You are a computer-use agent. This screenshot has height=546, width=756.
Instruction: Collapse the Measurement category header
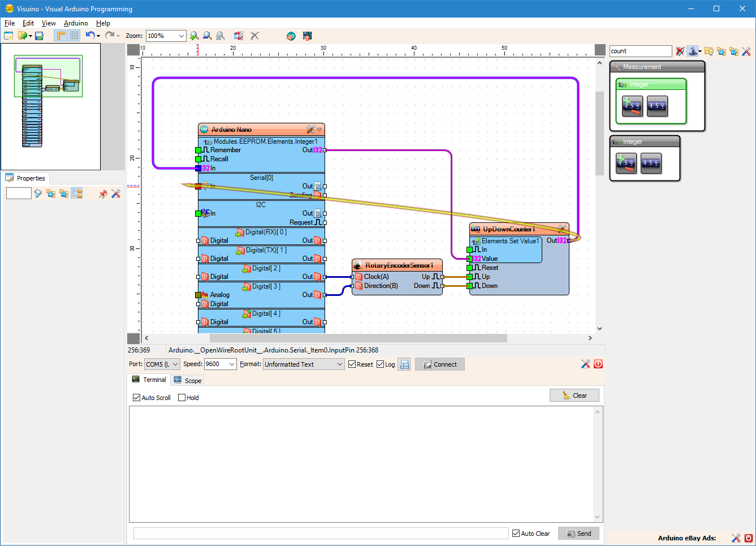pyautogui.click(x=657, y=67)
